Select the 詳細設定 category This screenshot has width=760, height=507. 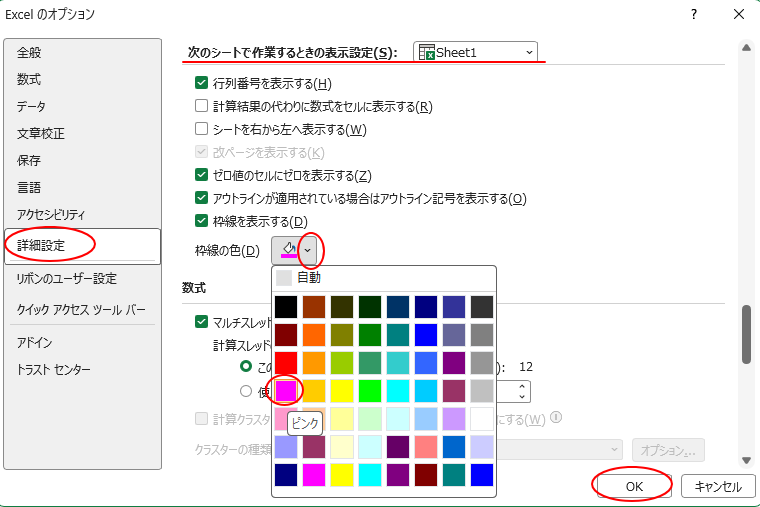(82, 246)
